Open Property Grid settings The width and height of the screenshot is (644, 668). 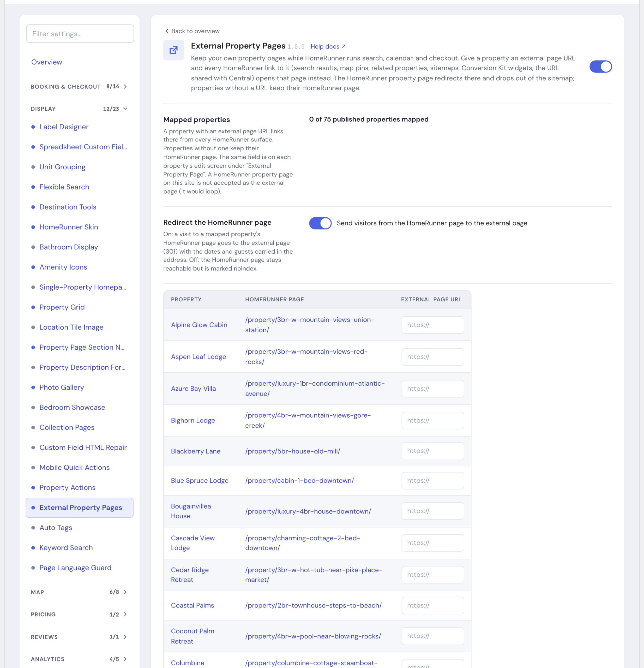point(62,307)
